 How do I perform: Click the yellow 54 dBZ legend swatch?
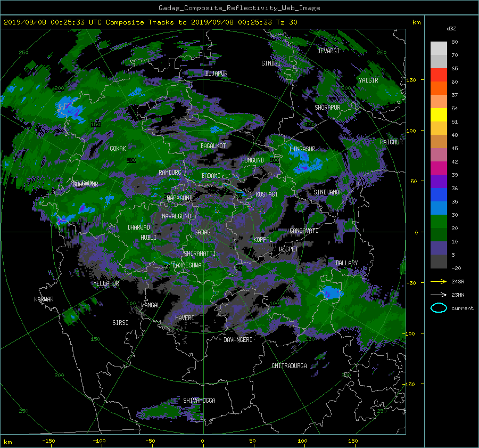click(x=439, y=115)
